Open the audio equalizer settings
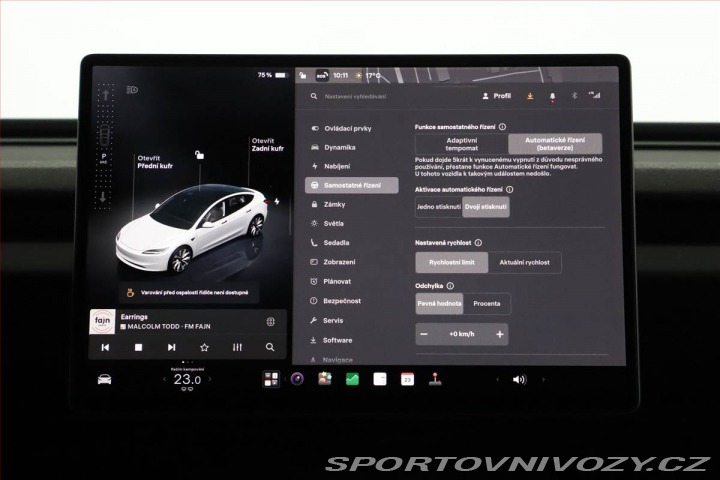Screen dimensions: 720x480 [x=237, y=347]
